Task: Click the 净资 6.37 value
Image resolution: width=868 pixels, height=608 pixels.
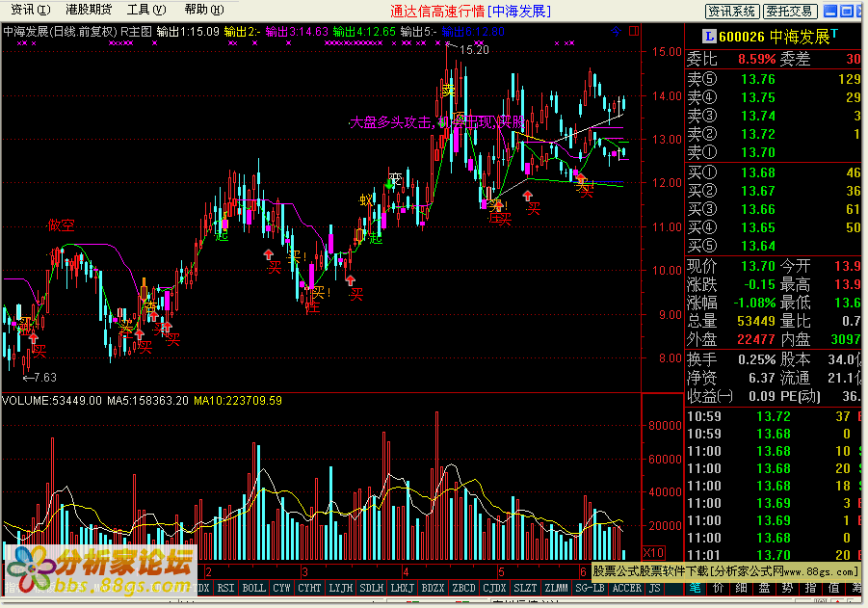Action: [x=762, y=379]
